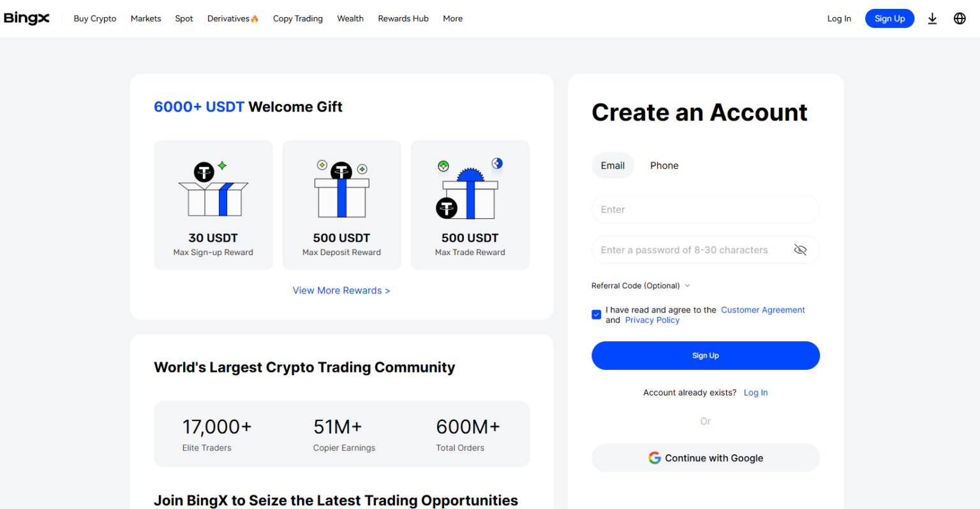Click the Derivatives flame icon
The width and height of the screenshot is (980, 509).
pos(255,18)
